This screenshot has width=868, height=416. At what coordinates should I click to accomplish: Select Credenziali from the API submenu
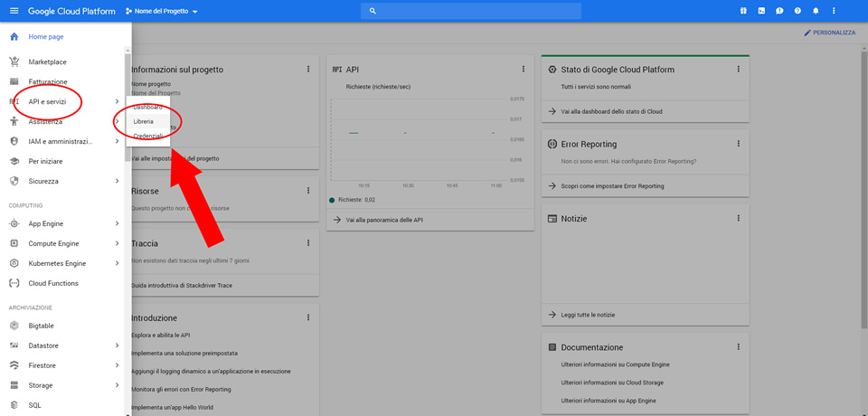148,136
